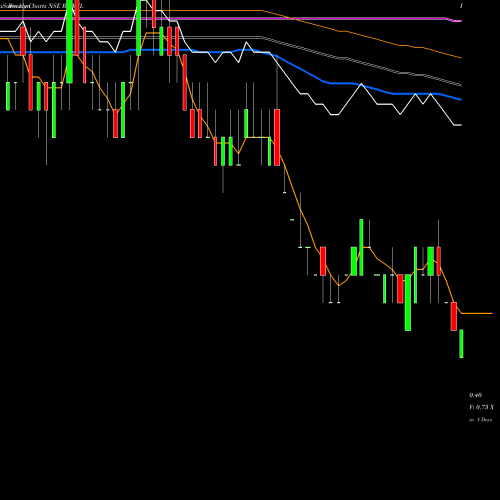This screenshot has width=500, height=500.
Task: Select the last green candle at the chart's far right
Action: (x=461, y=344)
